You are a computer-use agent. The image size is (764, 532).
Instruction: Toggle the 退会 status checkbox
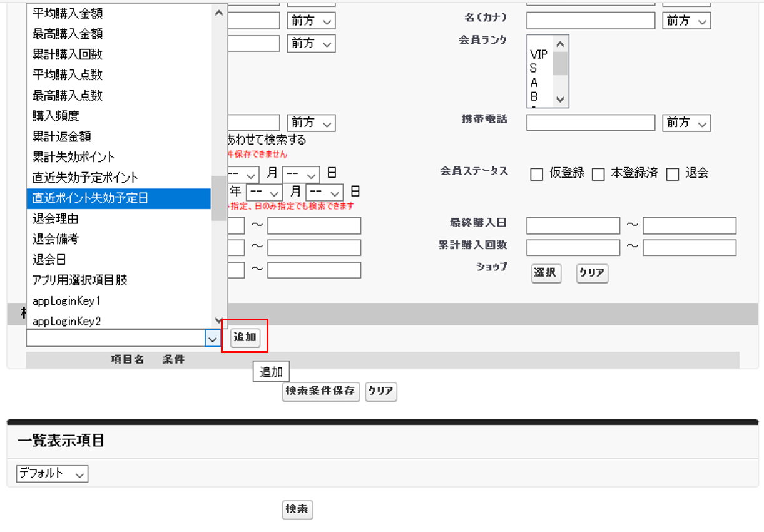672,175
